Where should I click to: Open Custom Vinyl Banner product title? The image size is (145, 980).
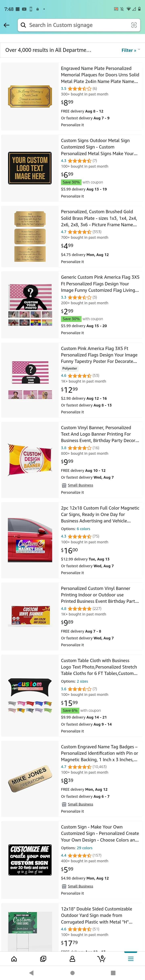click(100, 434)
